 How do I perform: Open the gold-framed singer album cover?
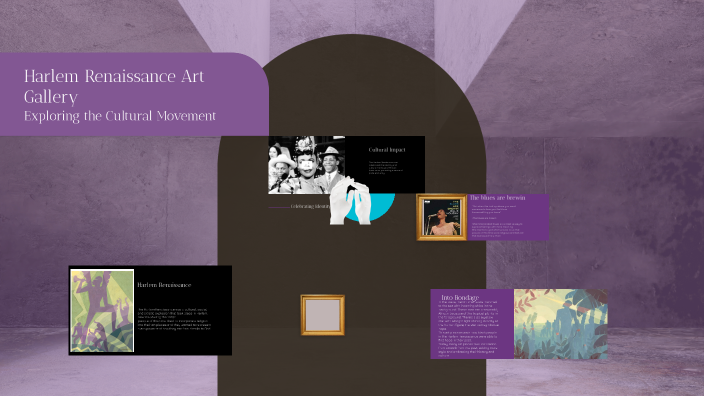[442, 217]
